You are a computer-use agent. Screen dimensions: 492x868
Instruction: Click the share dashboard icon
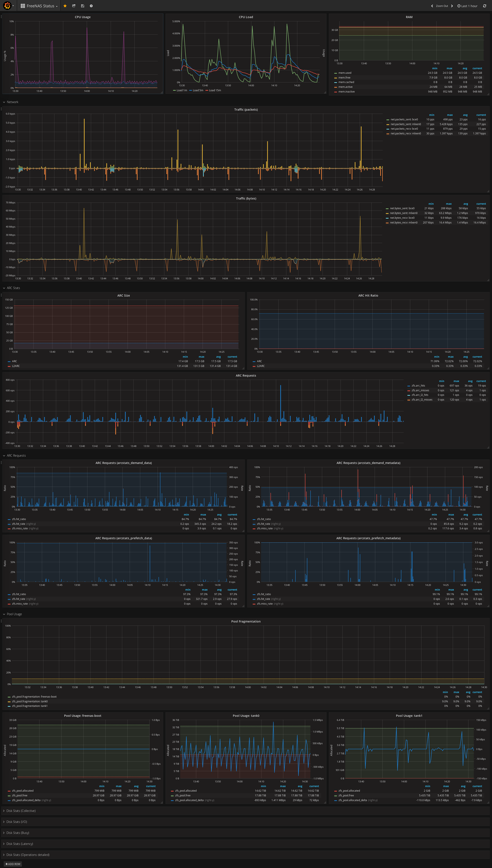coord(74,6)
